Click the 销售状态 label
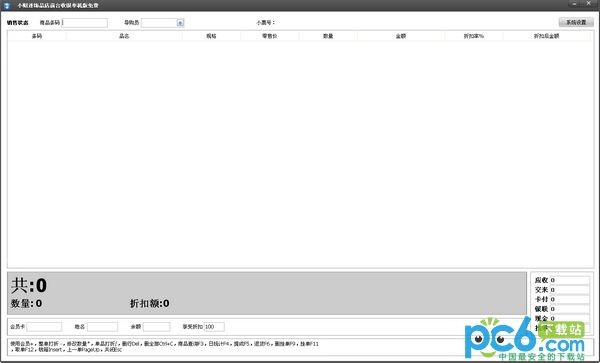600x363 pixels. click(x=18, y=23)
